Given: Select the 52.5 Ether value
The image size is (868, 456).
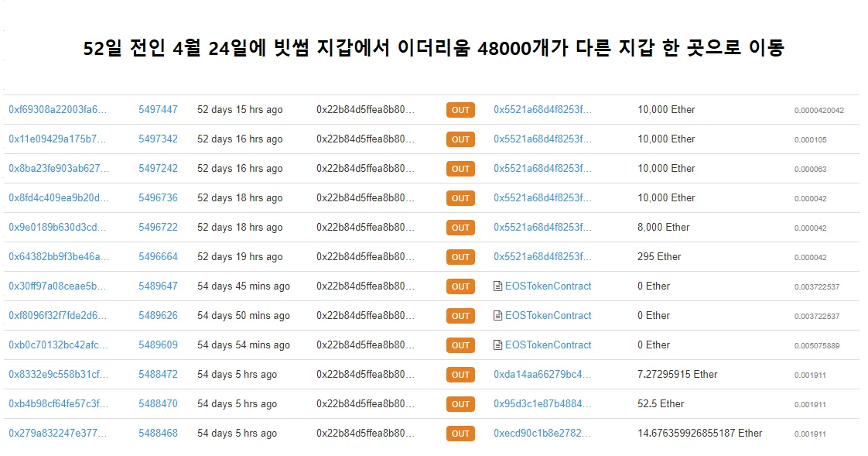Looking at the screenshot, I should 661,403.
